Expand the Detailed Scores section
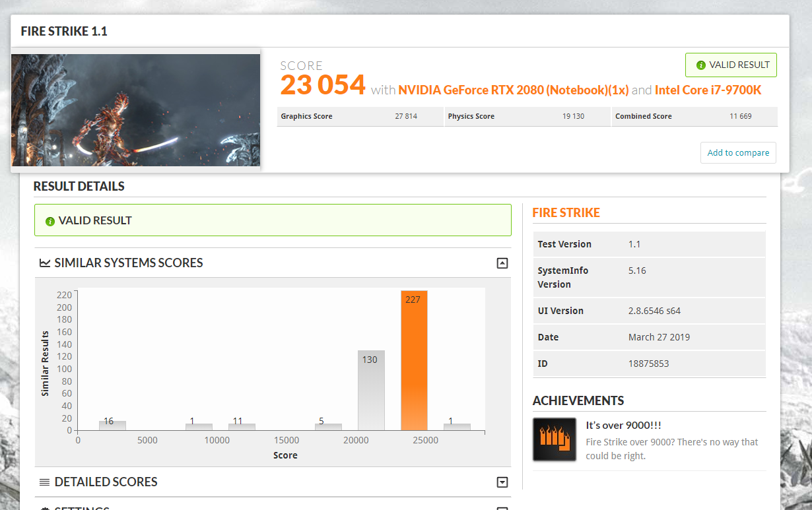This screenshot has height=510, width=812. 502,482
